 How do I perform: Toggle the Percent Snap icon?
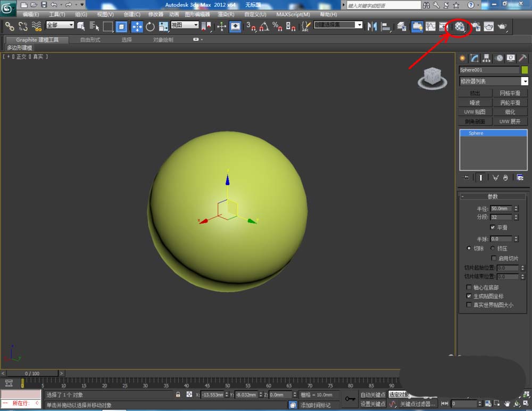[277, 26]
